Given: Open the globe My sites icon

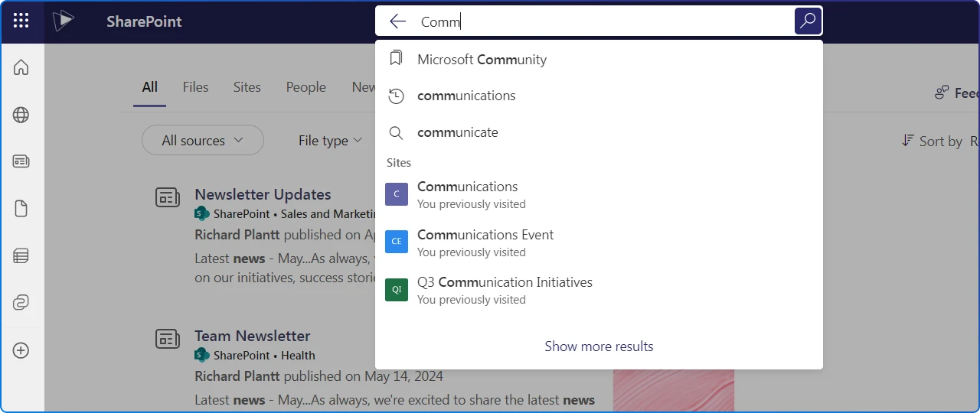Looking at the screenshot, I should pos(21,115).
